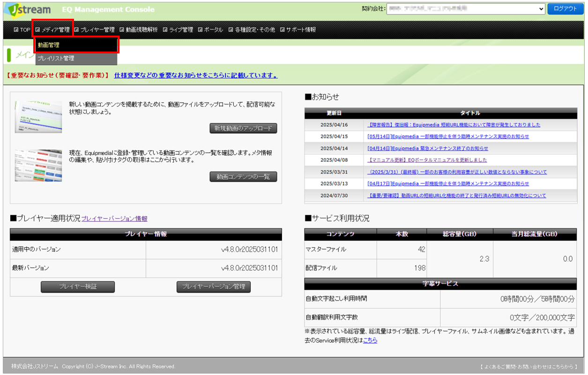Open the 【マニュアル更新】 notice link
The height and width of the screenshot is (375, 588).
[427, 160]
